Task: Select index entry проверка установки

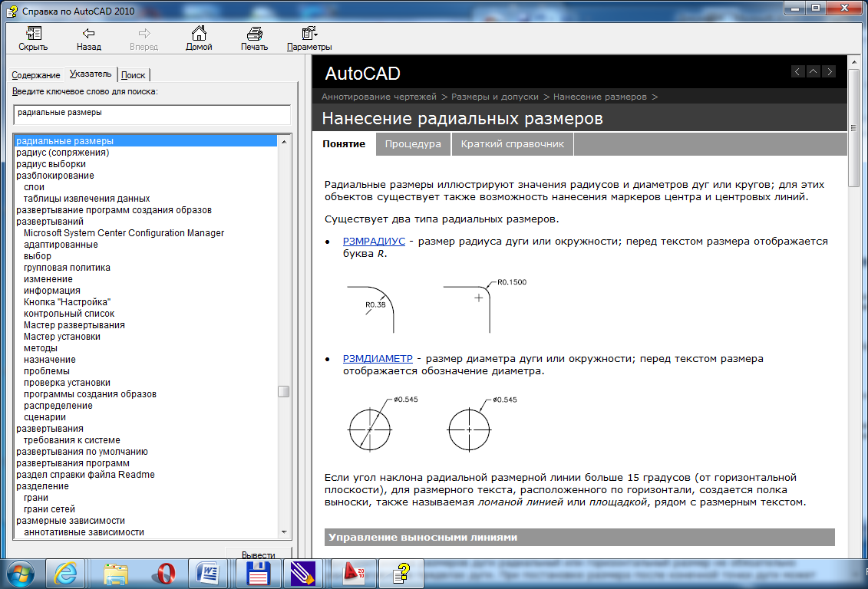Action: [67, 383]
